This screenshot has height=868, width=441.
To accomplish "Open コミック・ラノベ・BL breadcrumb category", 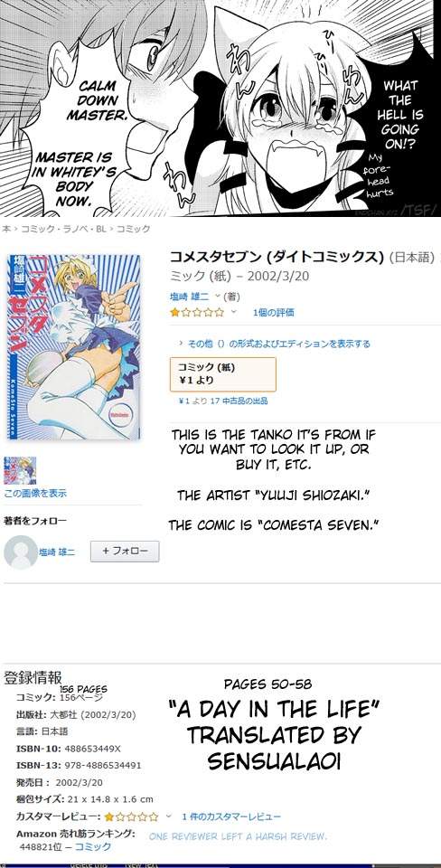I will click(63, 229).
